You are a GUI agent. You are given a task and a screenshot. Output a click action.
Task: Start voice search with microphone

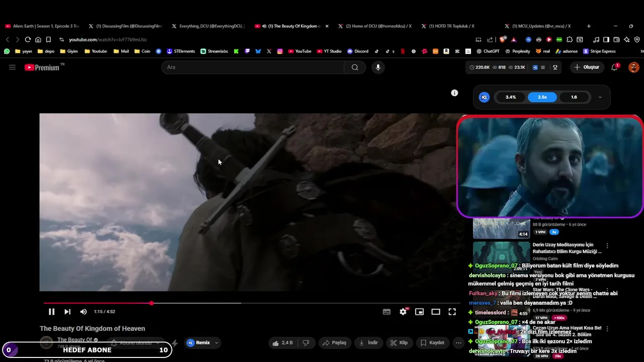[x=378, y=67]
